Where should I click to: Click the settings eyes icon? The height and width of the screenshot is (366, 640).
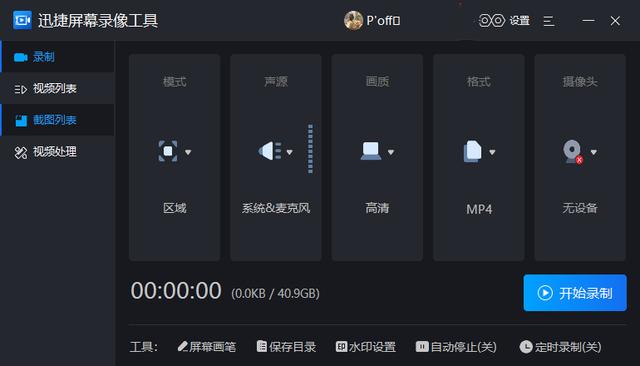pyautogui.click(x=491, y=20)
